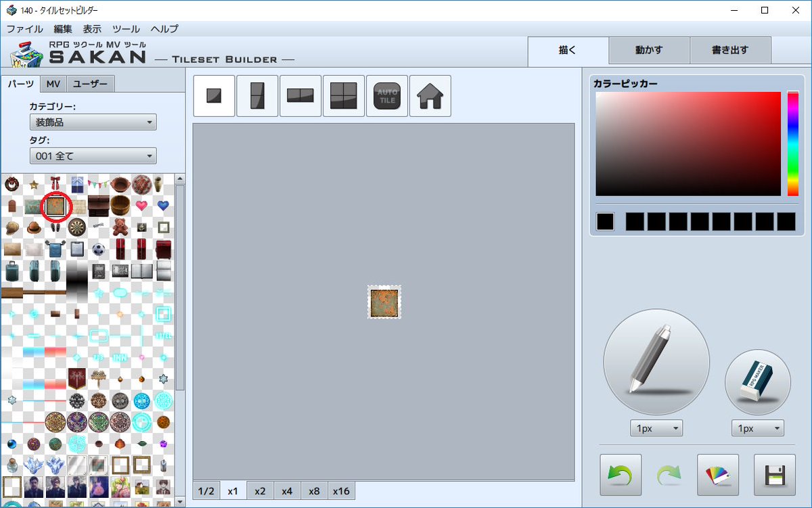Open the カテゴリー dropdown showing 装飾品

(93, 122)
